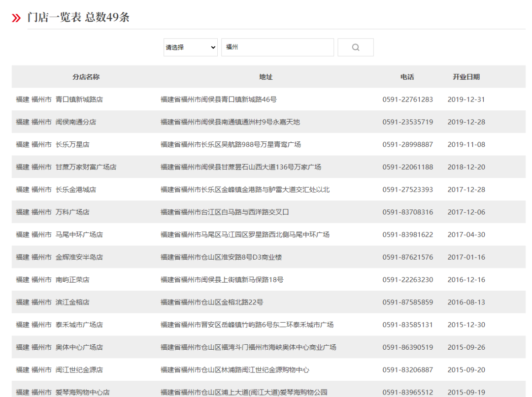Click the 电话 column header
532x397 pixels.
(407, 77)
